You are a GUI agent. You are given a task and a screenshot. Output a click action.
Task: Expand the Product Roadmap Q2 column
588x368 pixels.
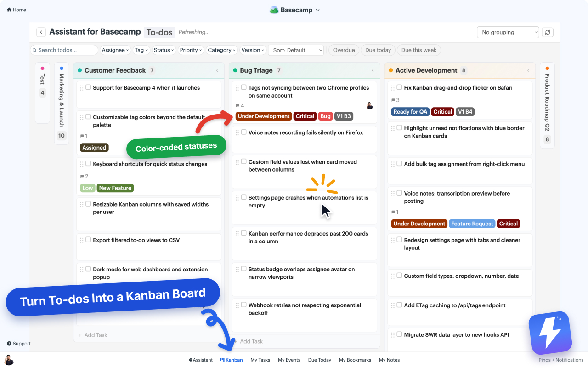point(547,105)
